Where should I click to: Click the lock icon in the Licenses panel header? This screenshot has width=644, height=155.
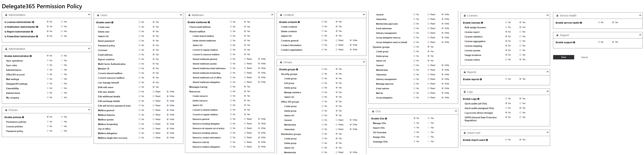(465, 15)
